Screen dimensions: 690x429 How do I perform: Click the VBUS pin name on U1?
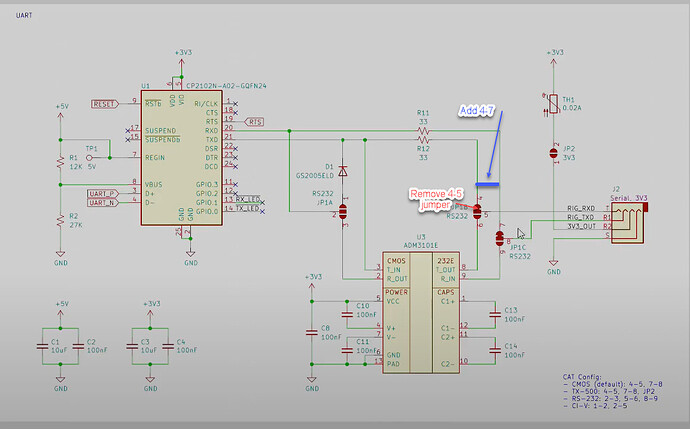coord(153,184)
